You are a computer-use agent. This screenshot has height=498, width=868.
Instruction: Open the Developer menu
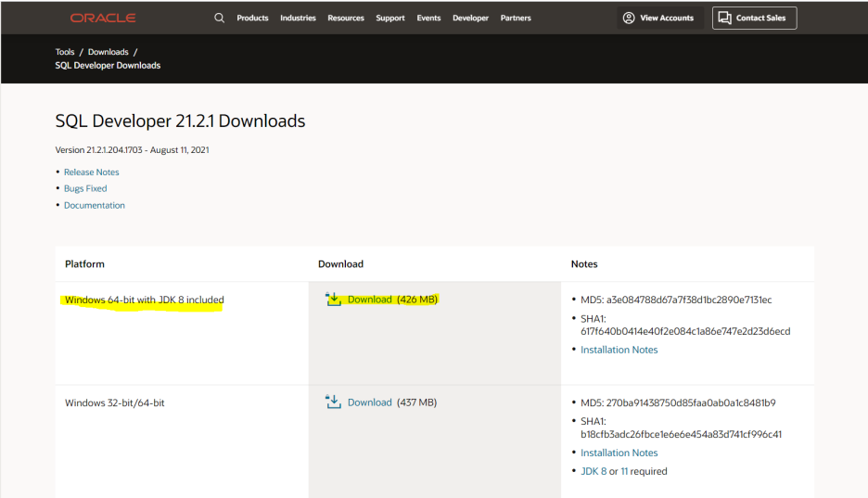coord(470,18)
